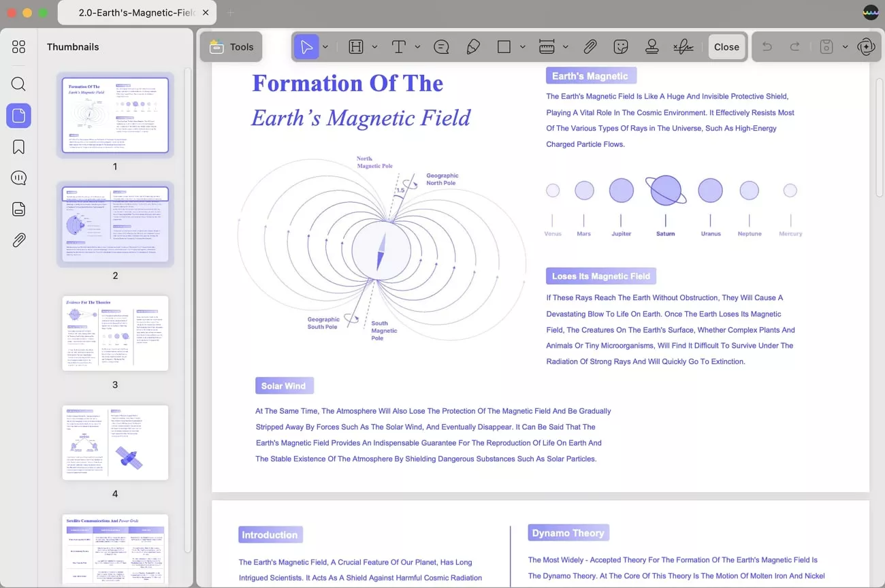This screenshot has height=588, width=885.
Task: Show the document Attachments panel
Action: coord(18,240)
